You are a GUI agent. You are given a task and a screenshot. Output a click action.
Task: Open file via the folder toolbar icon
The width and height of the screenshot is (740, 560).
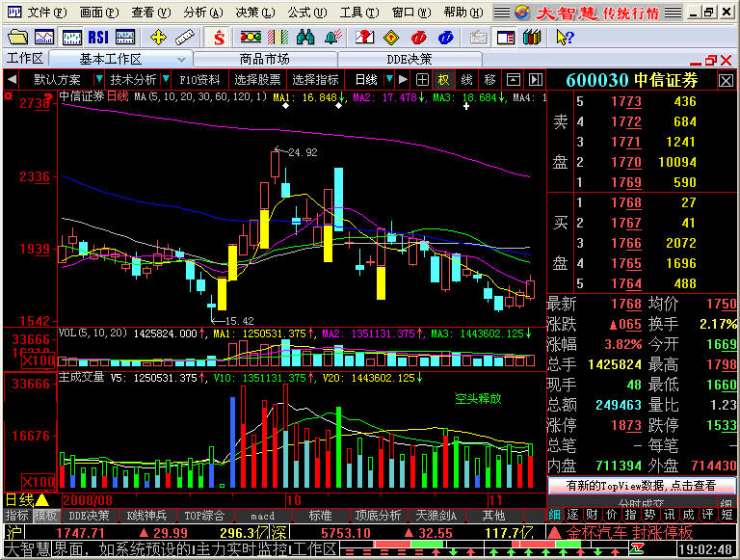[18, 38]
